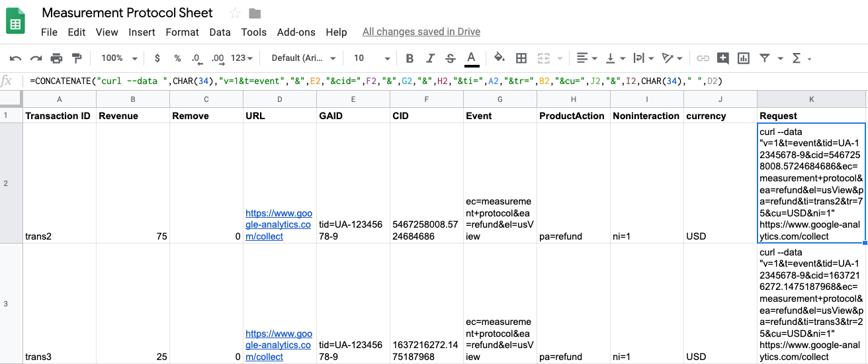Click the Transaction ID header cell
Image resolution: width=868 pixels, height=364 pixels.
pos(60,115)
